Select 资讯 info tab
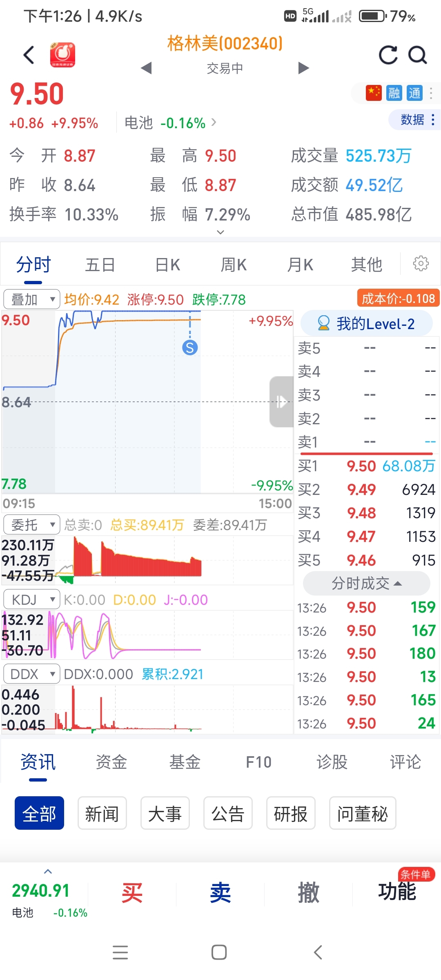The image size is (441, 980). tap(38, 762)
